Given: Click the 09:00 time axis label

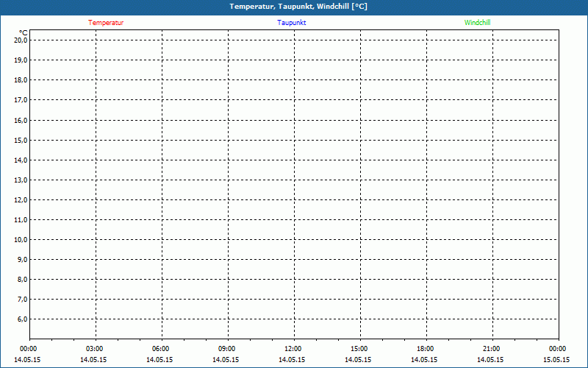Looking at the screenshot, I should 226,349.
